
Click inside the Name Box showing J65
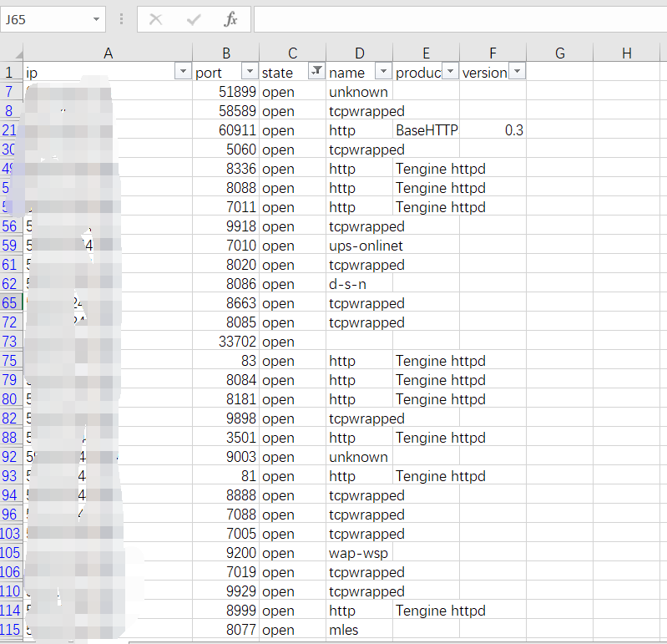tap(46, 19)
